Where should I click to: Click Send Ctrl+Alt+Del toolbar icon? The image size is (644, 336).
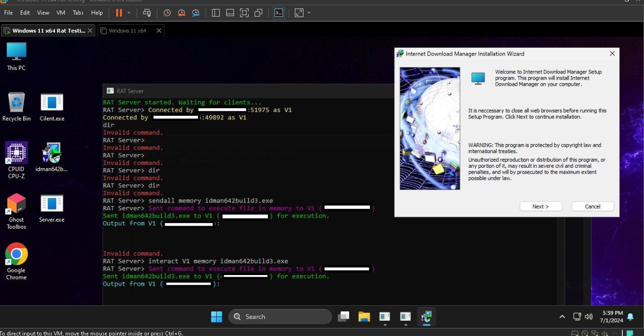(147, 13)
